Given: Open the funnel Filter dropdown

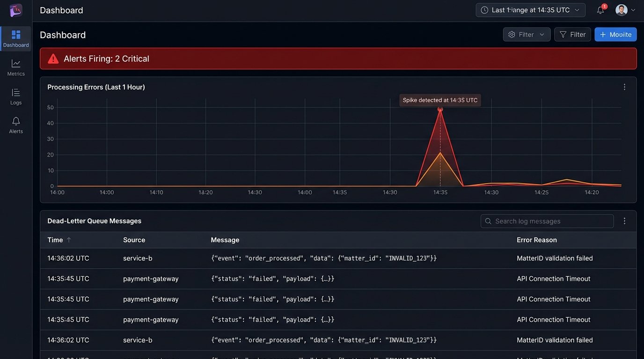Looking at the screenshot, I should coord(572,34).
